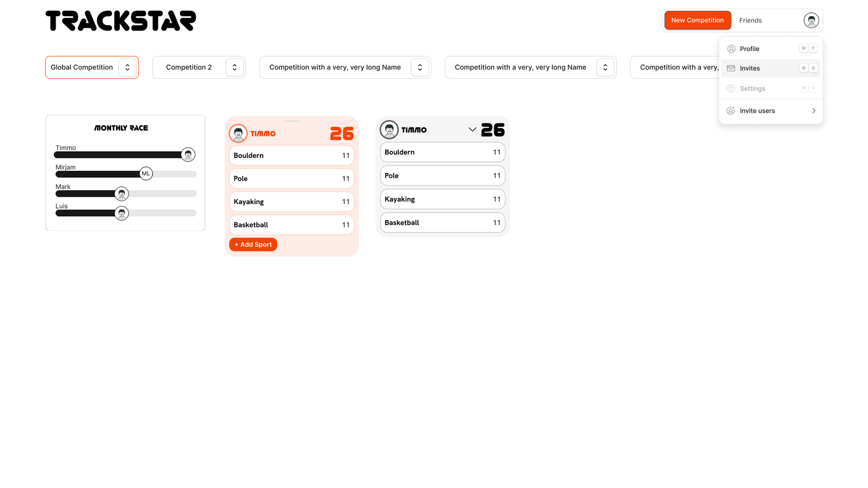Select the Competition 2 tab
Viewport: 868px width, 488px height.
tap(199, 67)
